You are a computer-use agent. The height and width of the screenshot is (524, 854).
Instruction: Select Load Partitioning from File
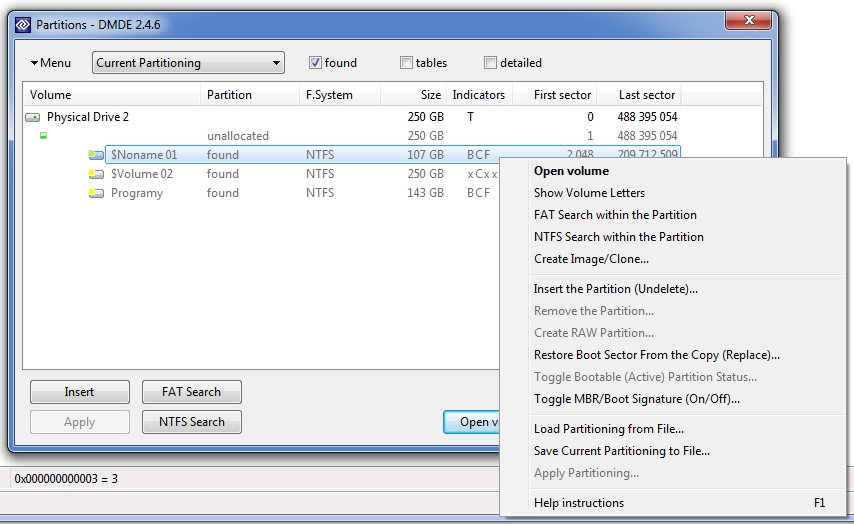point(673,429)
